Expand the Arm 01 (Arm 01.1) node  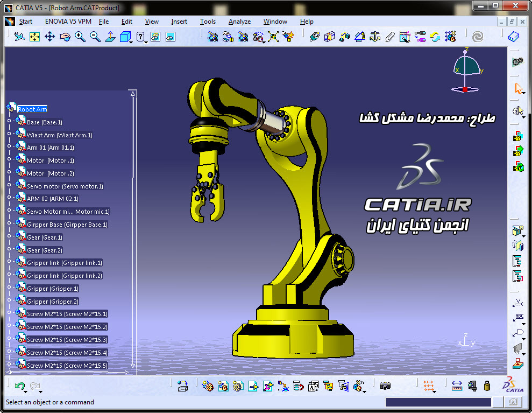point(9,146)
